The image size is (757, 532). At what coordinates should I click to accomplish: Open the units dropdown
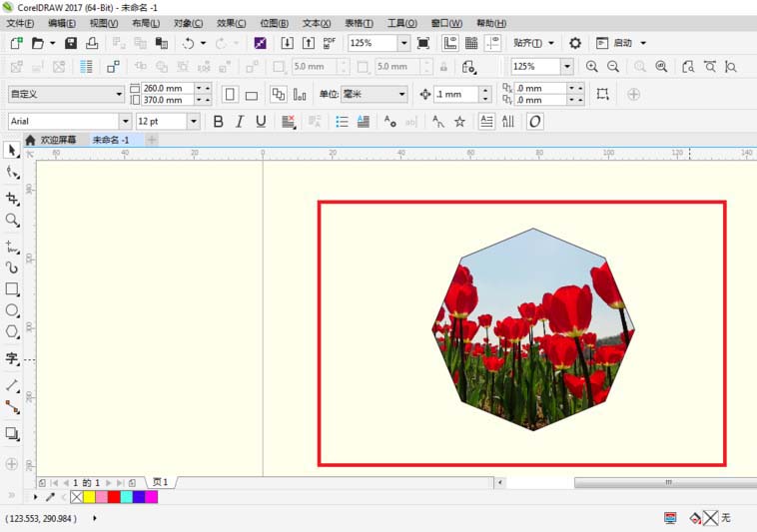click(x=401, y=94)
